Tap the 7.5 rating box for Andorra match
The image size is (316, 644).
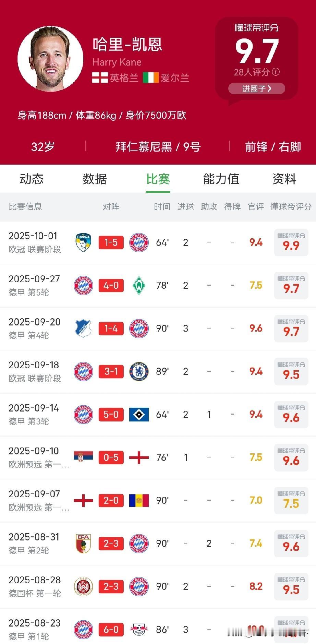coord(291,501)
